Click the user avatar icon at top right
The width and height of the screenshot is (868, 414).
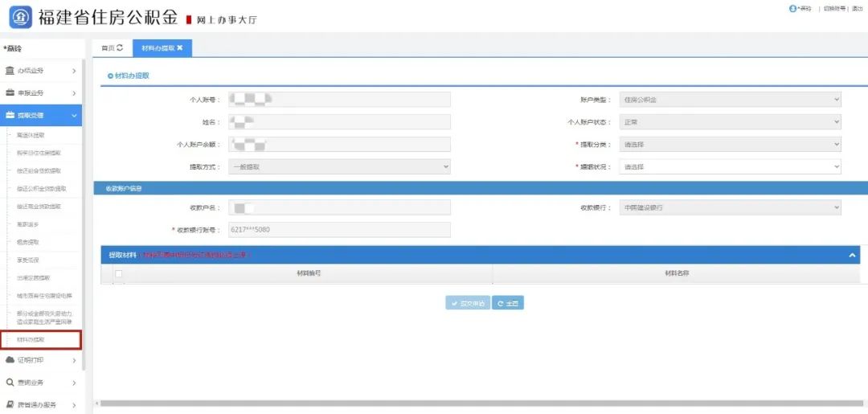coord(792,8)
